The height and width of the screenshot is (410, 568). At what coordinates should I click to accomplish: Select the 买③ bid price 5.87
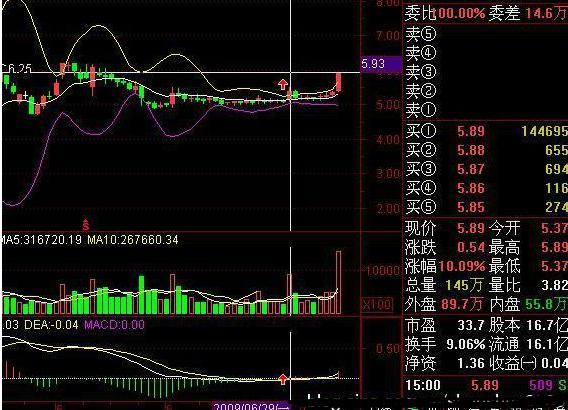[x=471, y=169]
